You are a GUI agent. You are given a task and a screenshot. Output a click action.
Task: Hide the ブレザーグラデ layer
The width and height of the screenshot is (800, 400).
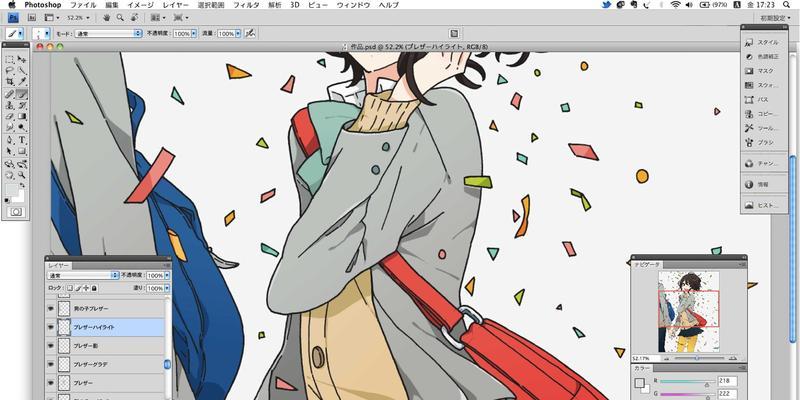51,364
